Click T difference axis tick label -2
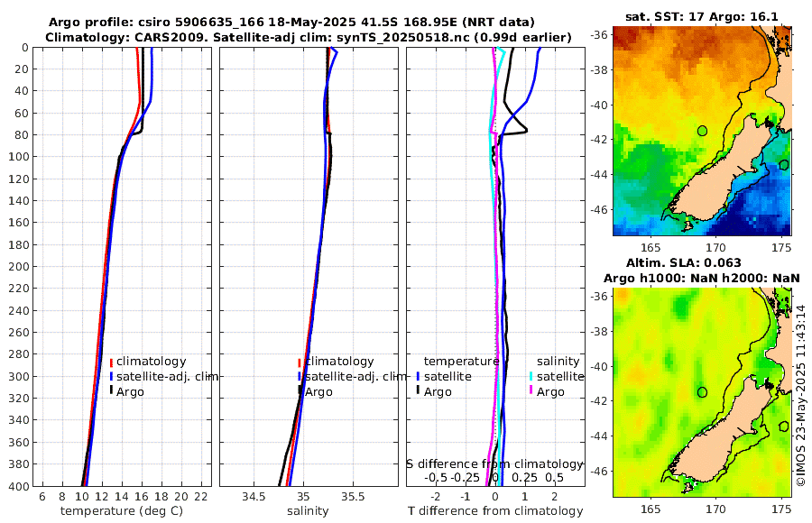812x523 pixels. click(436, 497)
